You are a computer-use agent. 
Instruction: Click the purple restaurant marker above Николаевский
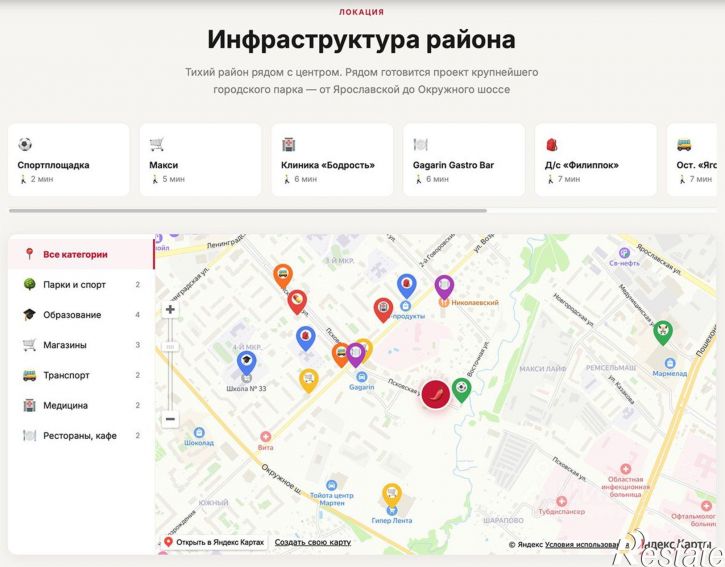point(444,287)
